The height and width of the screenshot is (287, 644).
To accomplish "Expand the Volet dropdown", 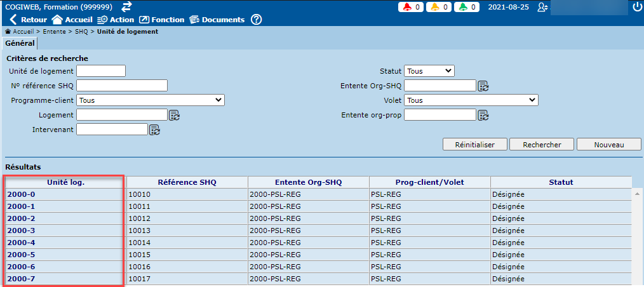I will [x=471, y=100].
